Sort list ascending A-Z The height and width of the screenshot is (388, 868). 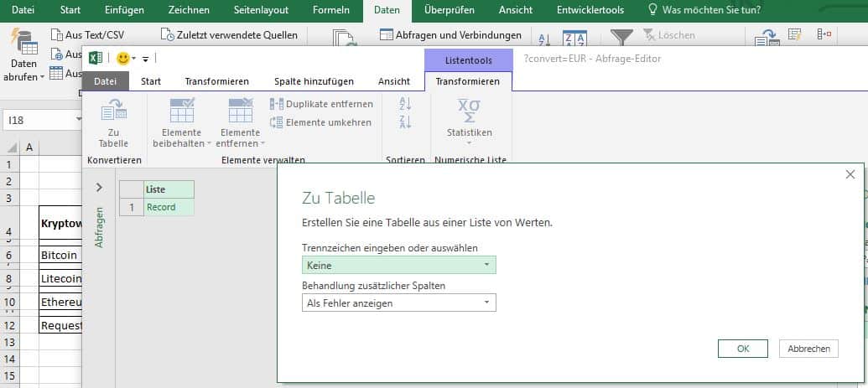click(x=406, y=104)
